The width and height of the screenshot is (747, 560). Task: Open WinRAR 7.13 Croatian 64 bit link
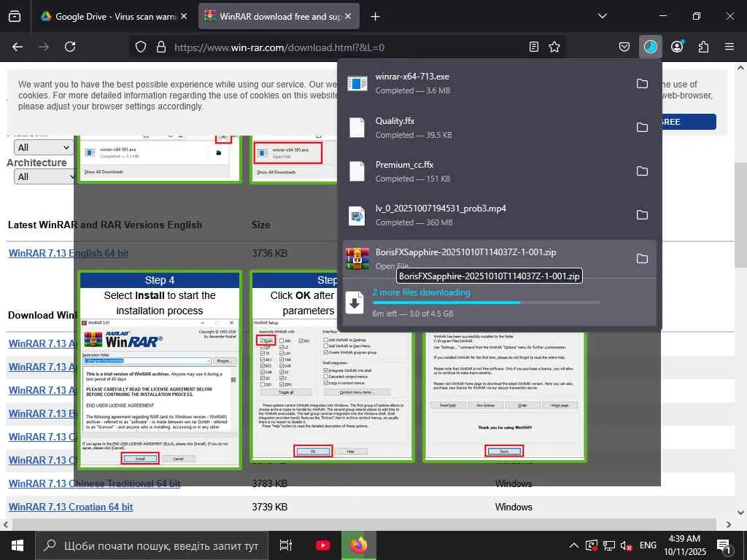(71, 507)
